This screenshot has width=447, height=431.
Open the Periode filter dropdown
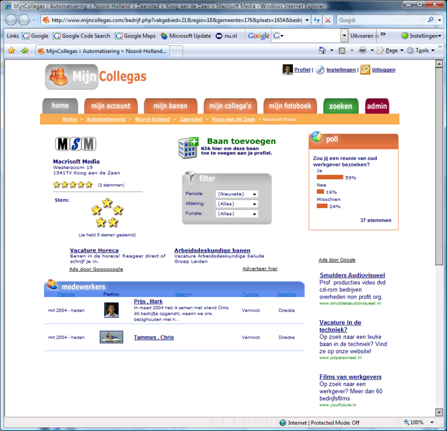point(237,194)
